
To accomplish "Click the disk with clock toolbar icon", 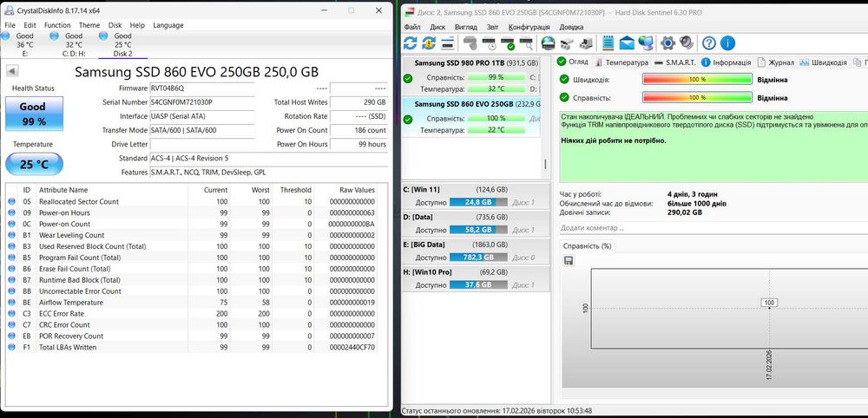I will [489, 43].
